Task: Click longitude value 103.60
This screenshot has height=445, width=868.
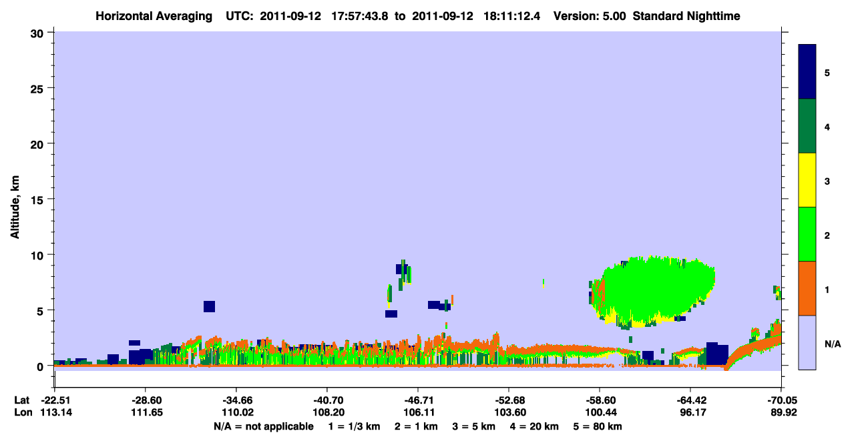Action: (509, 413)
